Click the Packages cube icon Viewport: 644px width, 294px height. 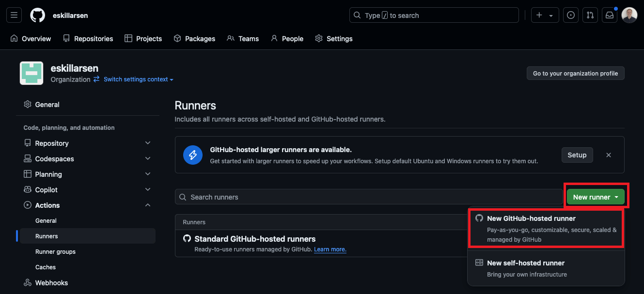tap(177, 38)
